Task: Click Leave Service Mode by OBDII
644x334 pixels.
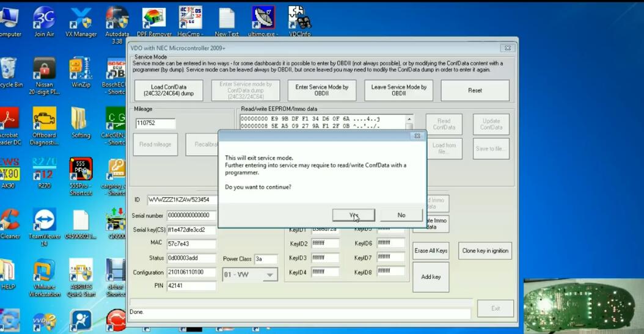Action: point(398,90)
